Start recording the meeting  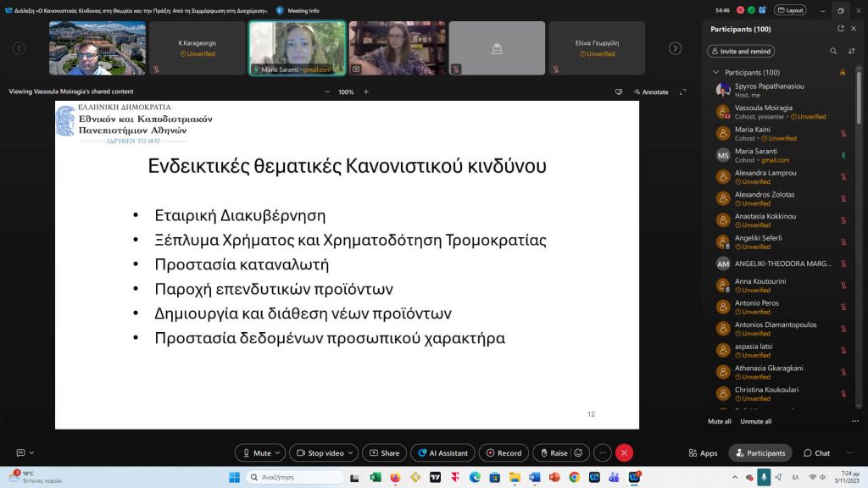pos(504,452)
